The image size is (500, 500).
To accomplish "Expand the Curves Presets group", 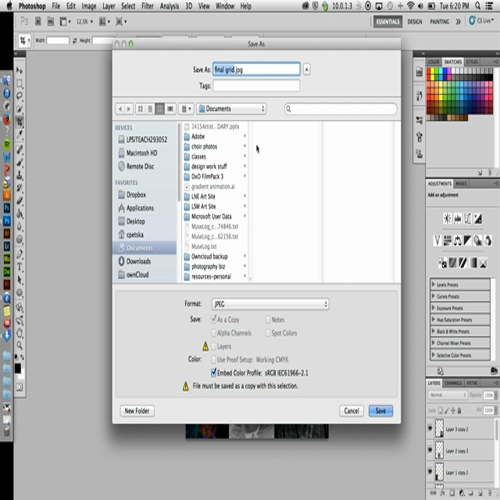I will point(433,296).
